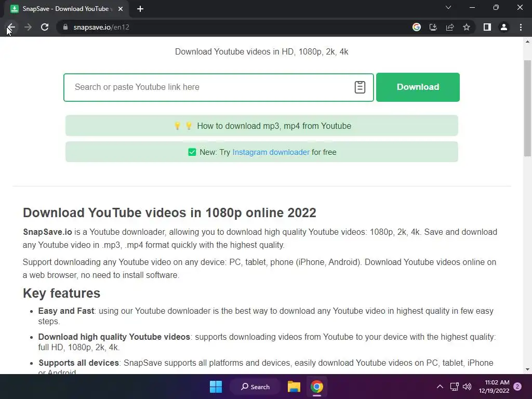Click the snapsave.io address bar URL
The width and height of the screenshot is (532, 399).
[x=101, y=27]
